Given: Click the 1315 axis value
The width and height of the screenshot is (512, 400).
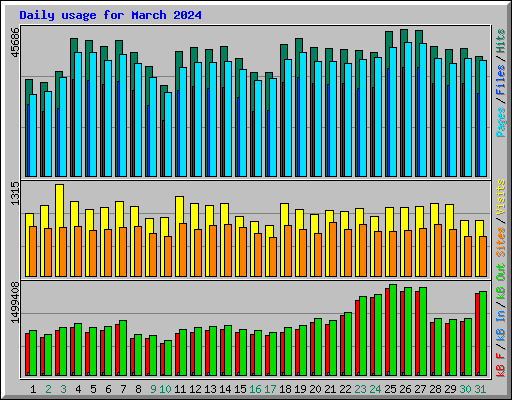Looking at the screenshot, I should pos(15,193).
